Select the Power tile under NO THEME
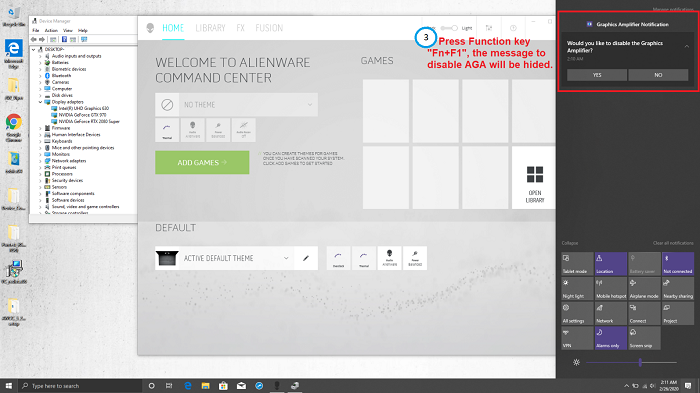This screenshot has width=700, height=393. coord(218,130)
